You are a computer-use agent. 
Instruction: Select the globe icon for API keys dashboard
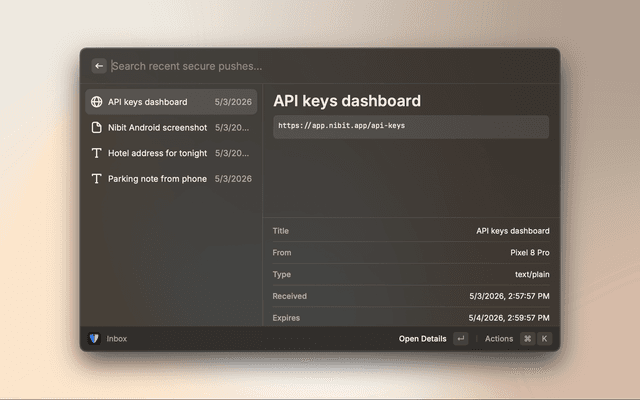[97, 102]
